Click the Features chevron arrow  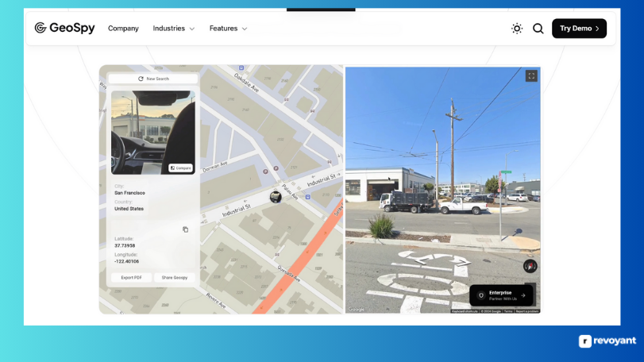[245, 29]
